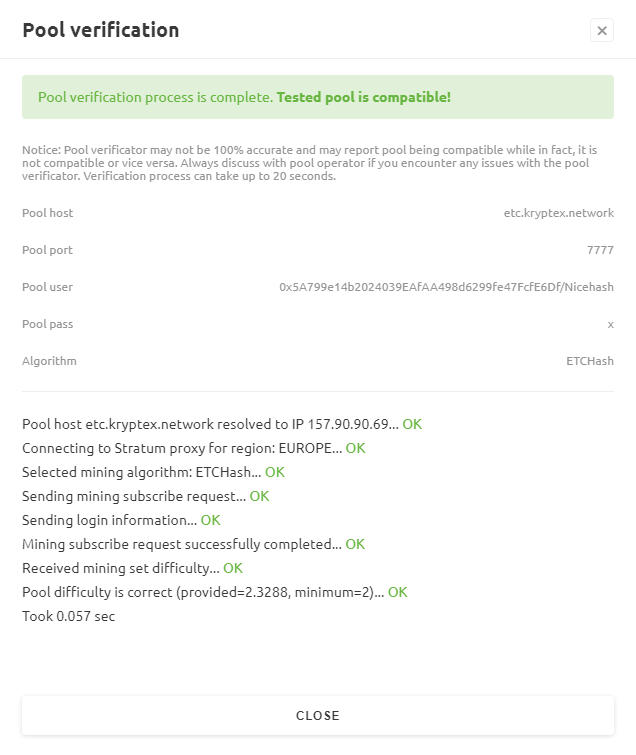Image resolution: width=636 pixels, height=755 pixels.
Task: Click the ETCHash algorithm value
Action: 590,361
